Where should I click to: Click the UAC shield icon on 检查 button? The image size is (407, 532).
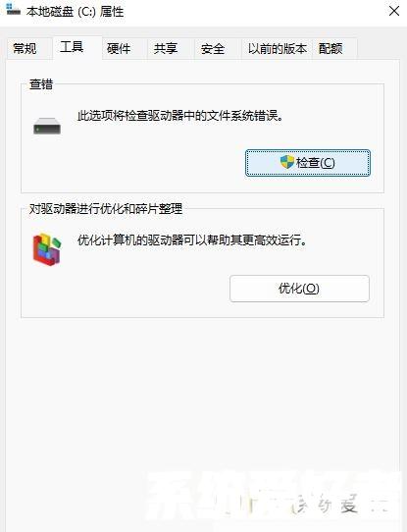(x=287, y=162)
